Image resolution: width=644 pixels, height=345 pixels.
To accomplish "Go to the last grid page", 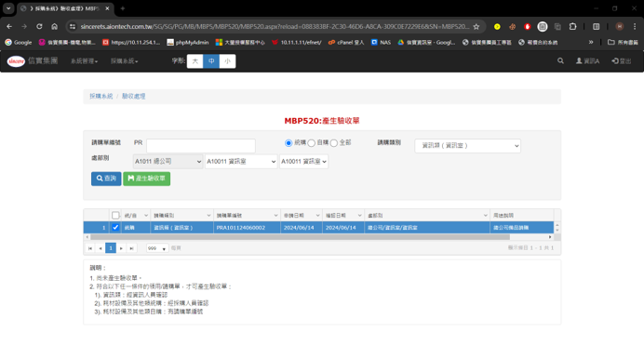I will click(x=131, y=248).
